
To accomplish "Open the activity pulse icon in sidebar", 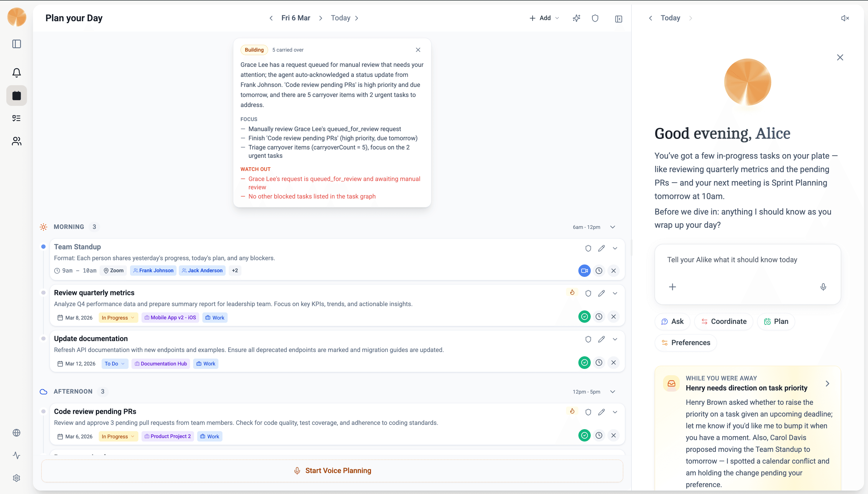I will point(16,455).
